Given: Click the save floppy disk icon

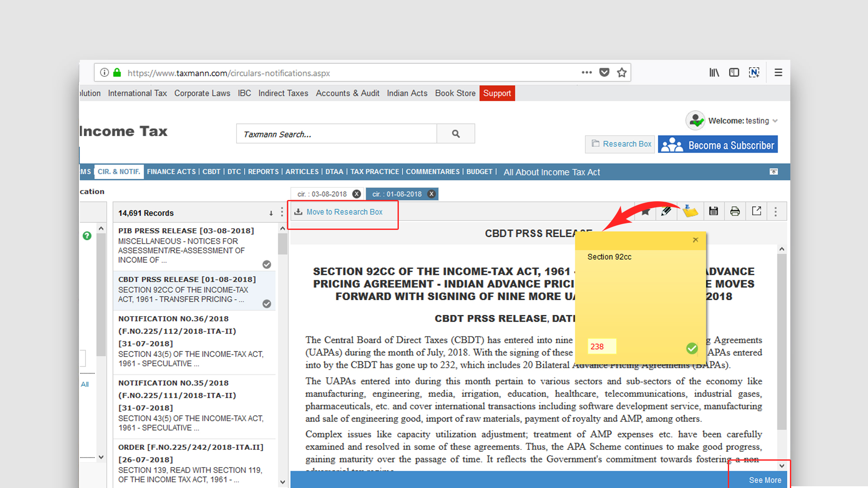Looking at the screenshot, I should coord(713,211).
